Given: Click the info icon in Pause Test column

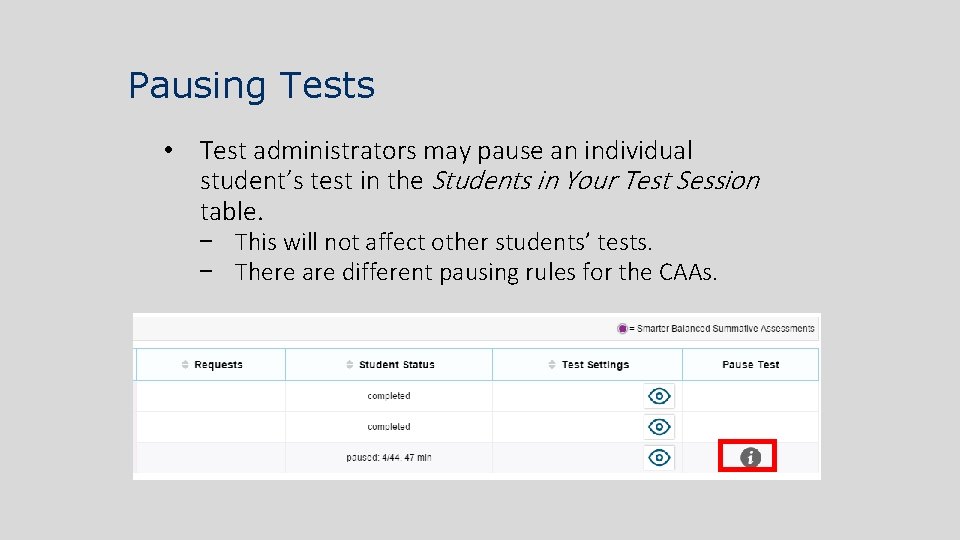Looking at the screenshot, I should [x=750, y=458].
